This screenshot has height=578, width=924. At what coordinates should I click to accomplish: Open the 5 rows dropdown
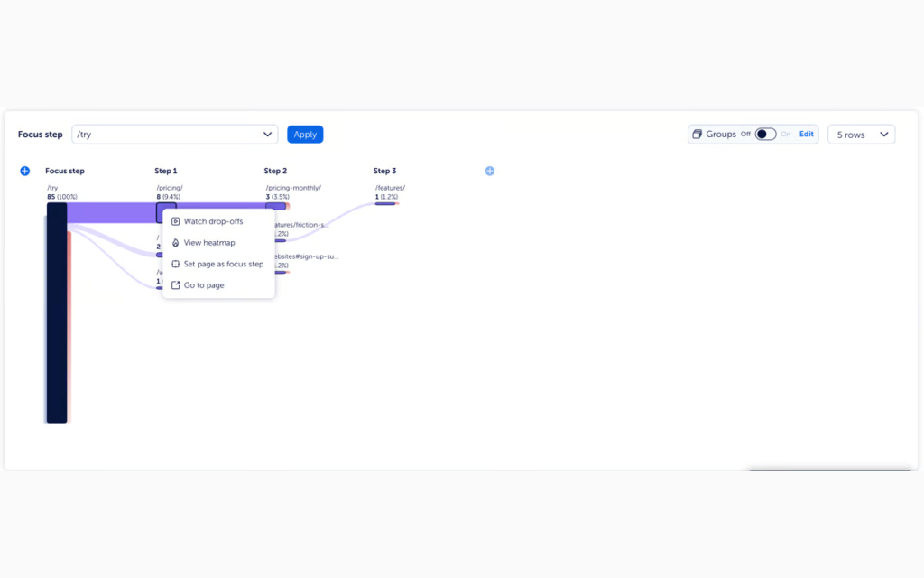coord(862,135)
